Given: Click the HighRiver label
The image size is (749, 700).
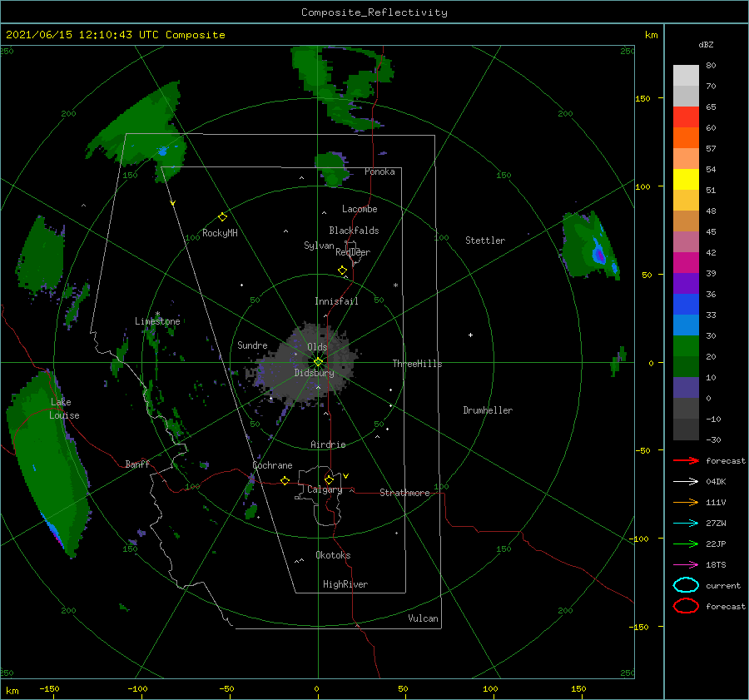Looking at the screenshot, I should coord(345,585).
